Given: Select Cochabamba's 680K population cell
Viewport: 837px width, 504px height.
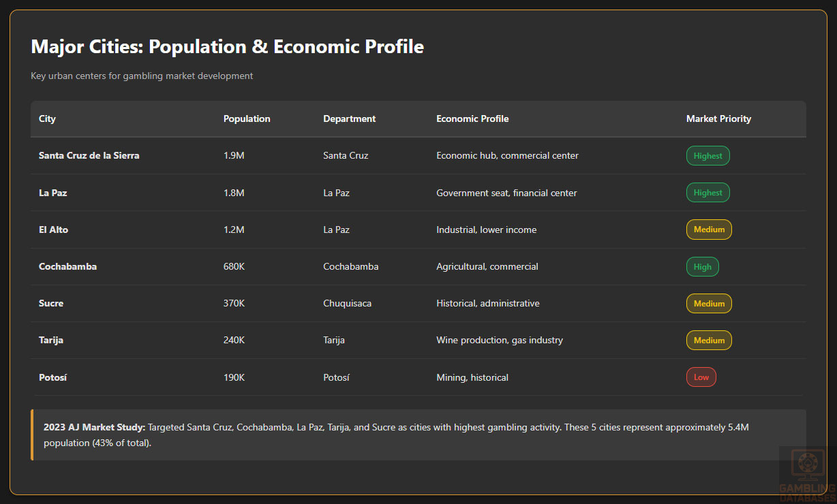Looking at the screenshot, I should 234,266.
